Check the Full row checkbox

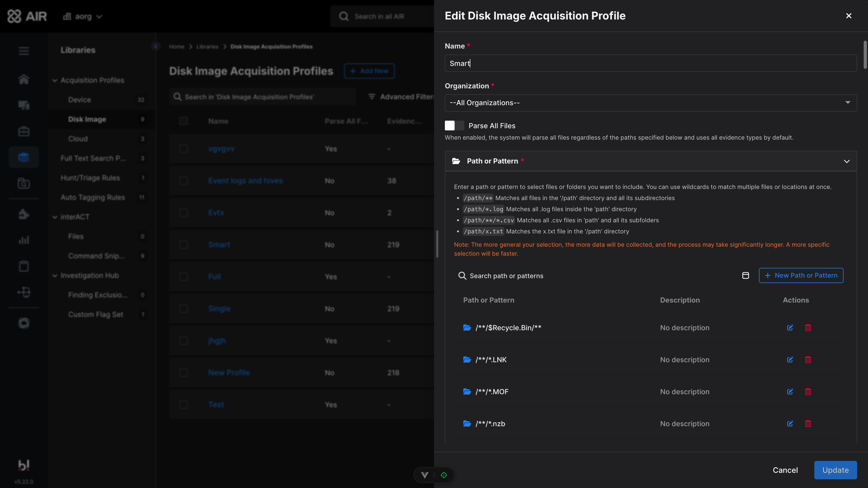tap(183, 277)
